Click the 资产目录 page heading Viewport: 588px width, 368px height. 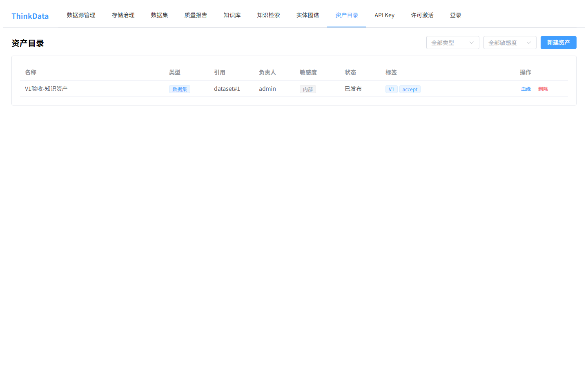pyautogui.click(x=28, y=43)
